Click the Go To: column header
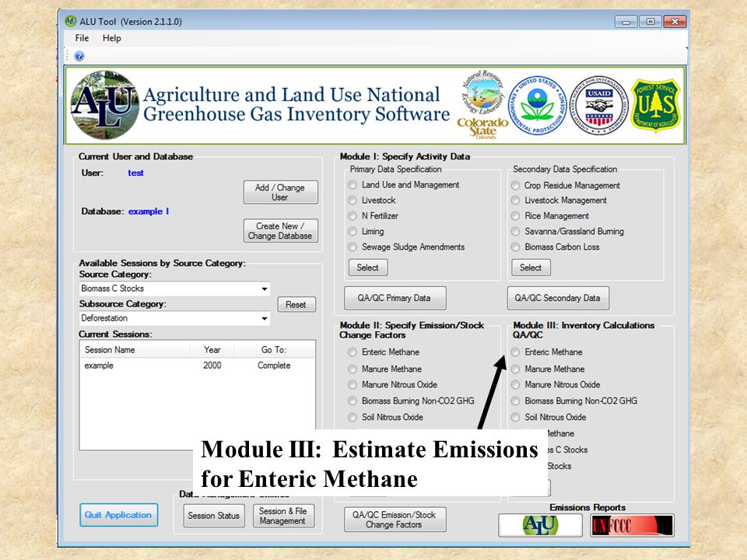This screenshot has width=747, height=560. point(274,350)
